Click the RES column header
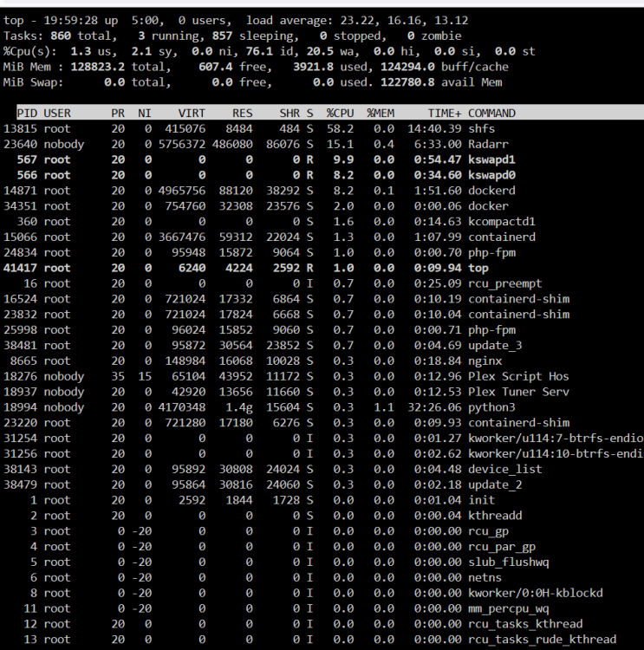 tap(242, 114)
